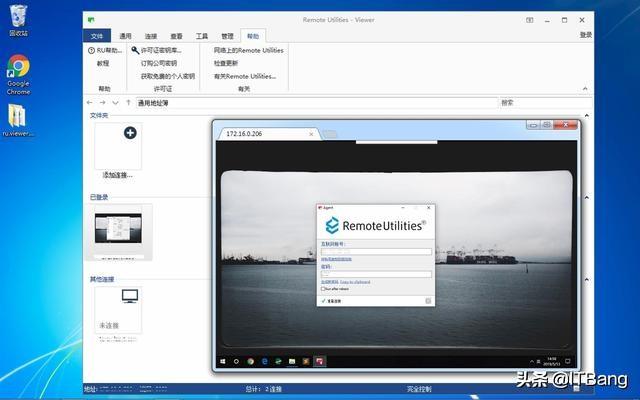
Task: Switch to the 通用 ribbon tab
Action: [125, 36]
